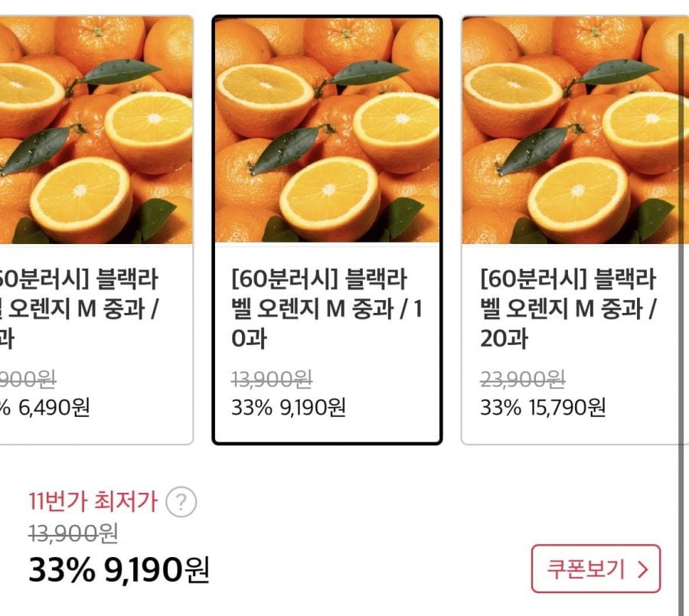
Task: Select the 20과 orange product image
Action: pos(574,130)
